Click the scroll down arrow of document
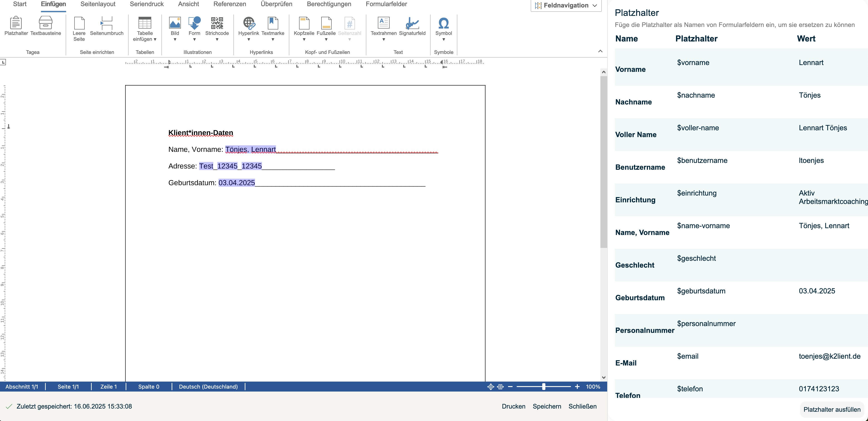Viewport: 868px width, 421px height. (x=604, y=377)
